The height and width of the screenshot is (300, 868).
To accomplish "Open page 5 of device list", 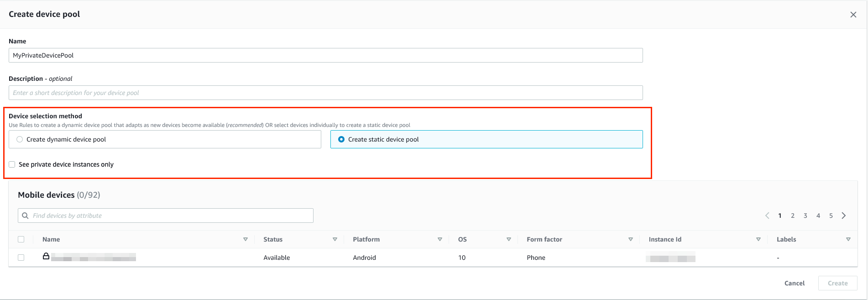I will coord(831,216).
